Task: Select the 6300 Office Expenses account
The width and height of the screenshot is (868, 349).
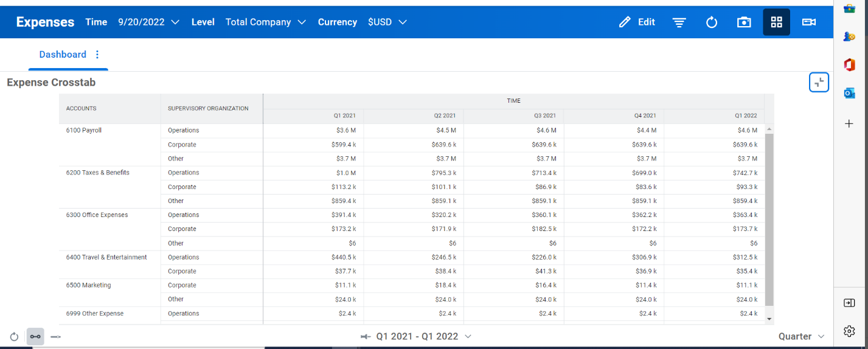Action: tap(97, 215)
